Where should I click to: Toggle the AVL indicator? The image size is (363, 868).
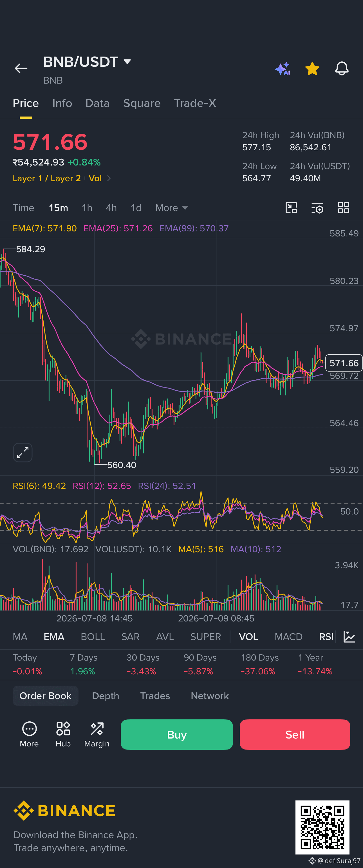165,637
